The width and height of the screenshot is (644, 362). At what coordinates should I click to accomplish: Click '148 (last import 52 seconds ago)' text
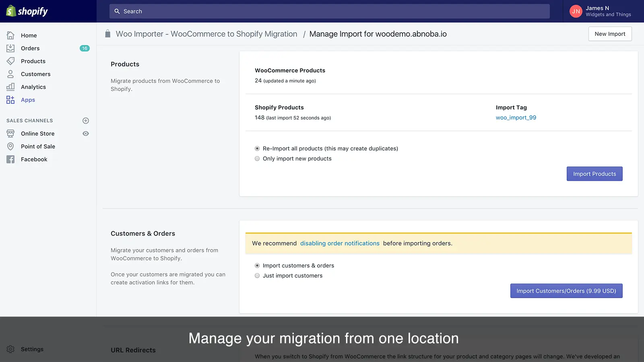click(x=293, y=117)
